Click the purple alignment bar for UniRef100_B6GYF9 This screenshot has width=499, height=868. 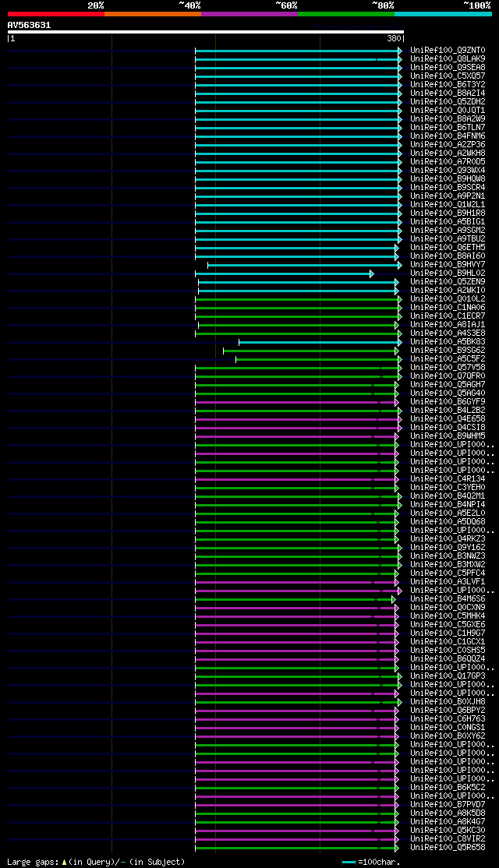pyautogui.click(x=296, y=402)
